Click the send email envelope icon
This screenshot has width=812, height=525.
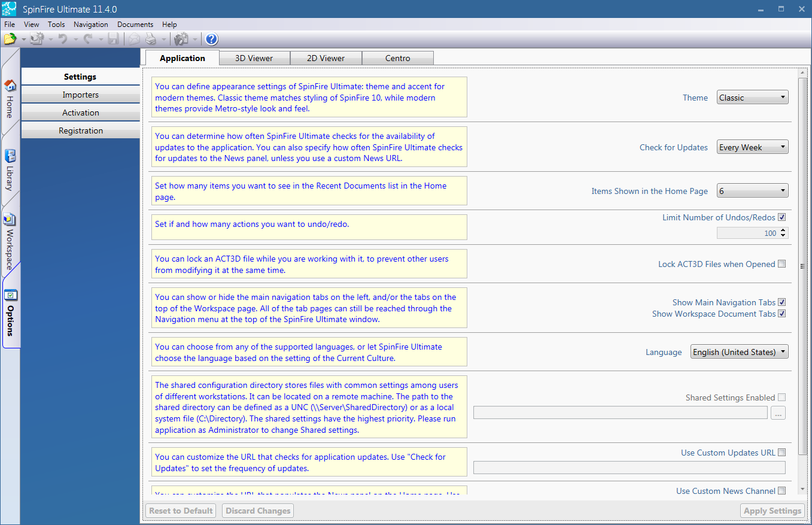click(x=134, y=40)
